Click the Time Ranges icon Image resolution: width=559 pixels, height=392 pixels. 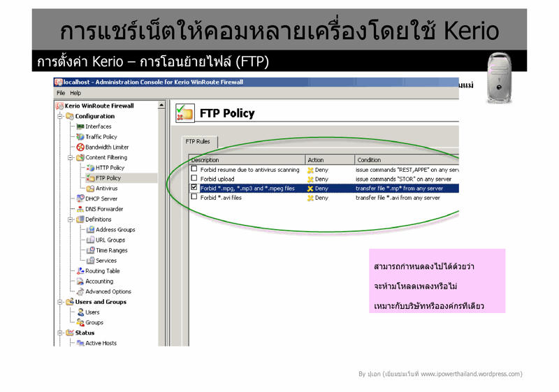[x=91, y=251]
